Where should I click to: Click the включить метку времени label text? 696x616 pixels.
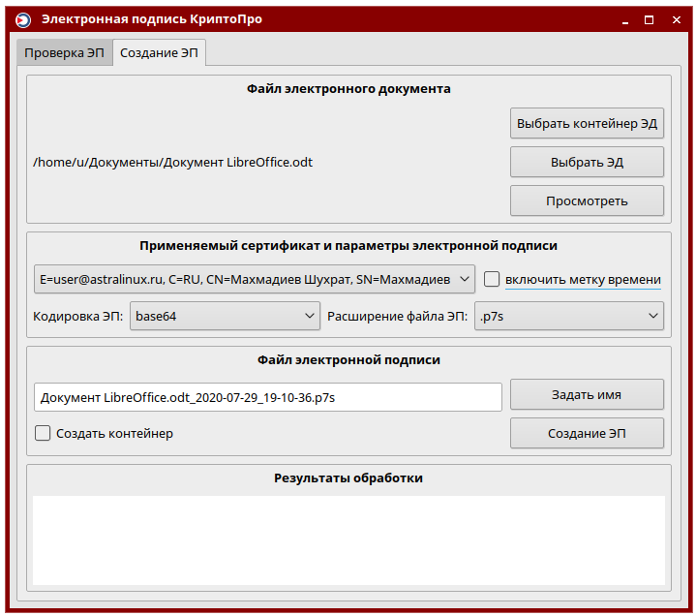point(583,279)
